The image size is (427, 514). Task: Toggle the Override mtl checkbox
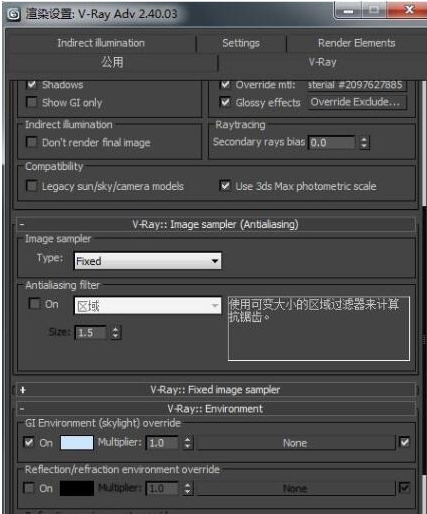click(225, 84)
